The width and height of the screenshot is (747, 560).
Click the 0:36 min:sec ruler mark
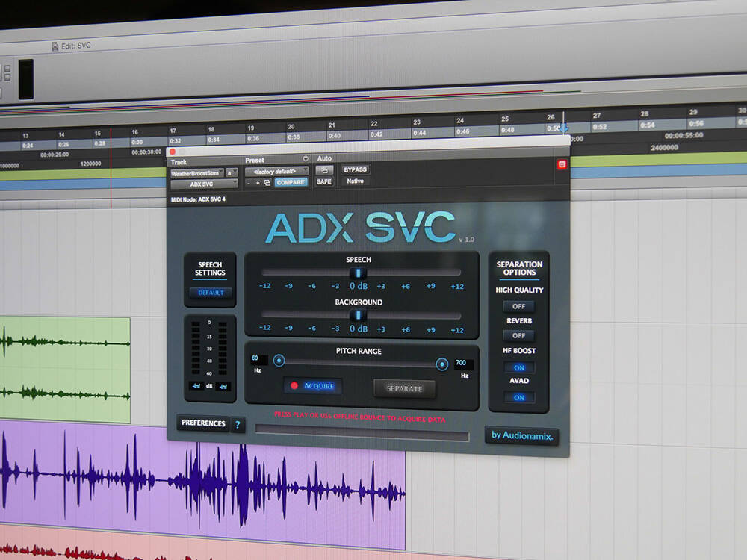pos(253,139)
